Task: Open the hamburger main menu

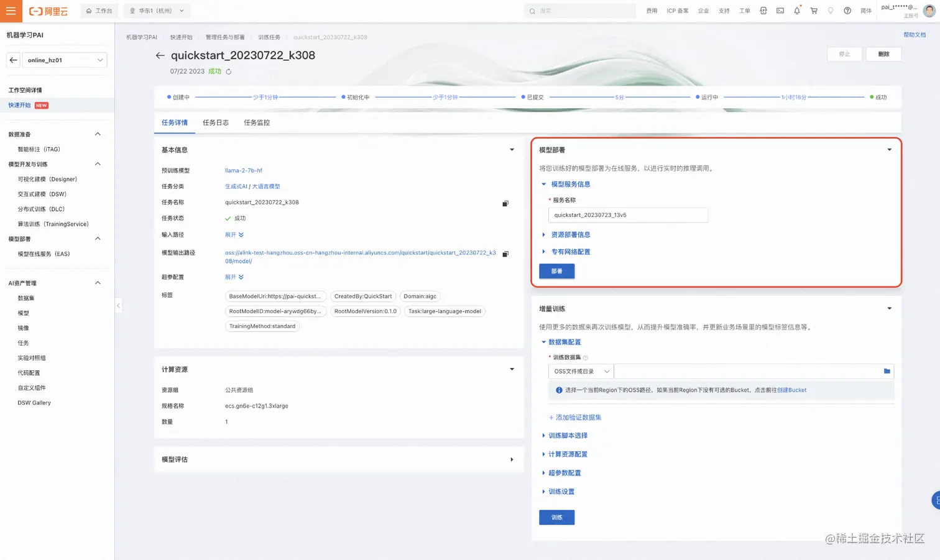Action: (x=11, y=11)
